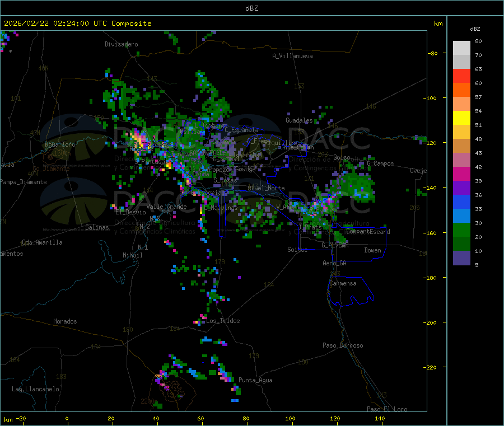The image size is (504, 426).
Task: Click the 'Carmensa' map label
Action: click(x=343, y=283)
